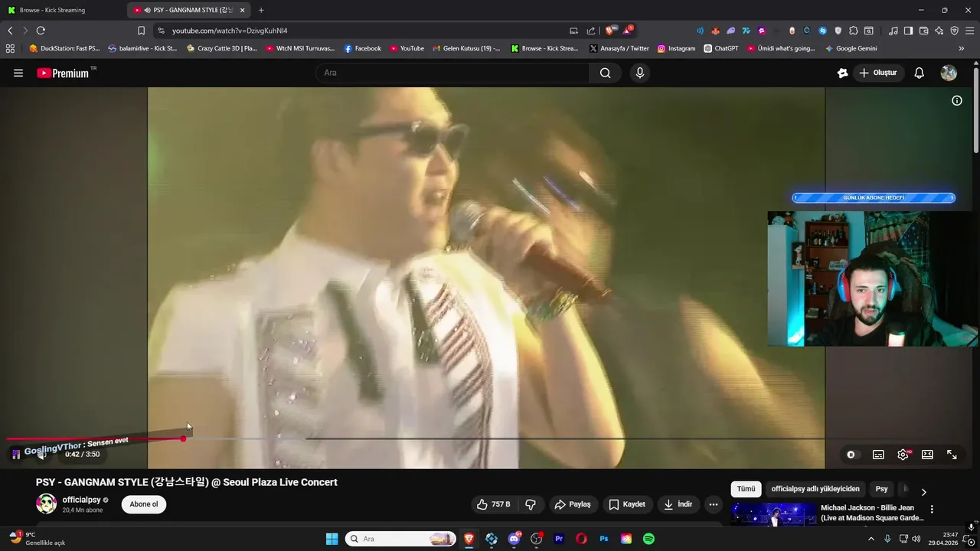Switch to the Browse - Kick Streaming tab
Screen dimensions: 980x551
[61, 10]
